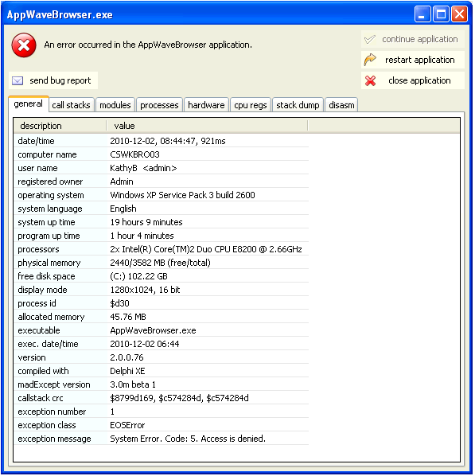
Task: Click the grey checkmark continue icon
Action: click(370, 40)
